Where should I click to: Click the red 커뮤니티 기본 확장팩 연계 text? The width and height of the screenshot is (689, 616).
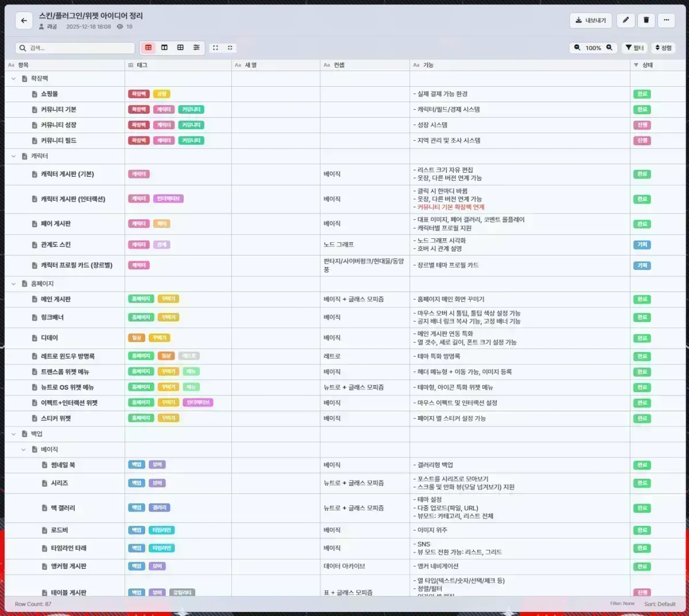[451, 207]
